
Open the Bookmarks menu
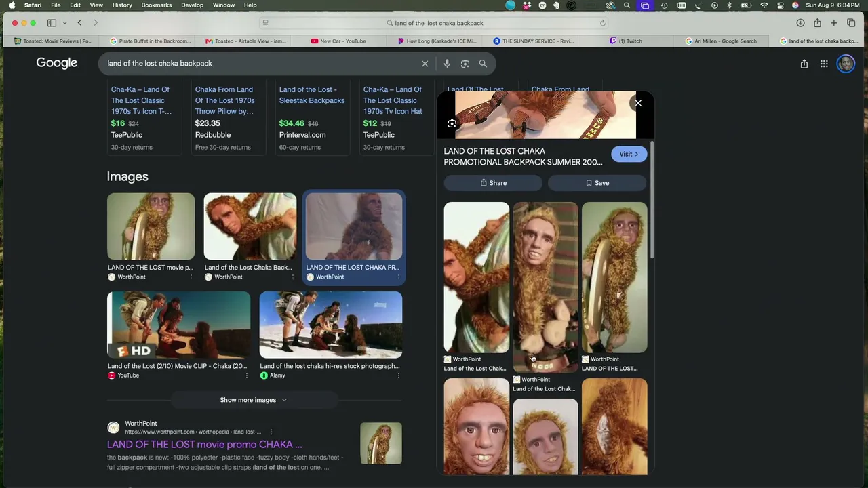pos(157,5)
